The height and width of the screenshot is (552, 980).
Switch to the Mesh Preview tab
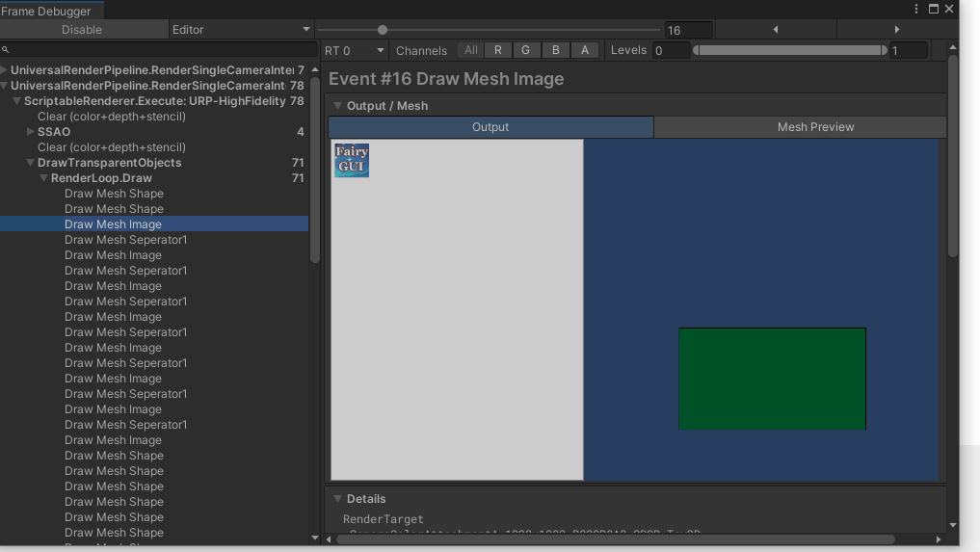point(815,127)
